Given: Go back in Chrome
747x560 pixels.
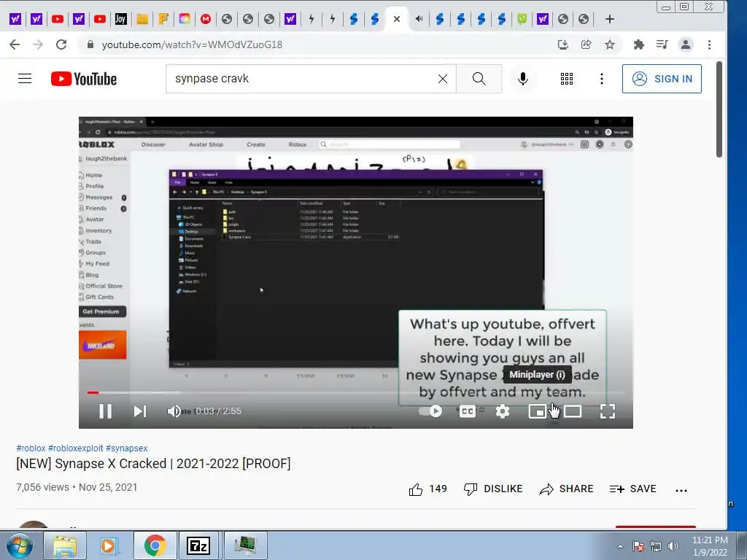Looking at the screenshot, I should [x=15, y=44].
